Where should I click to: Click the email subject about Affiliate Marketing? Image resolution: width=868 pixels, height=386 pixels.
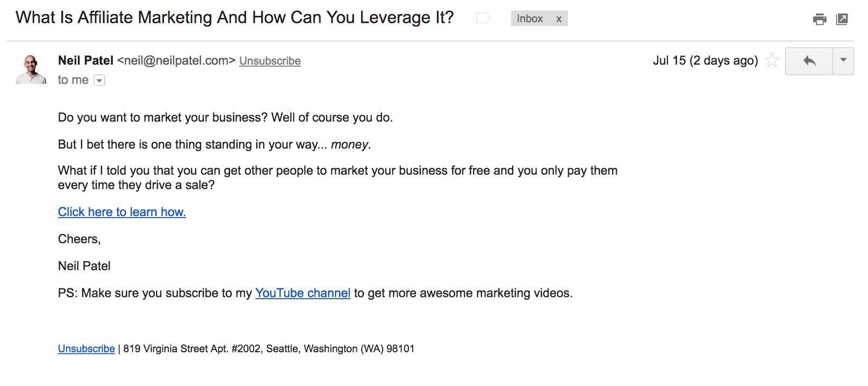pyautogui.click(x=234, y=17)
